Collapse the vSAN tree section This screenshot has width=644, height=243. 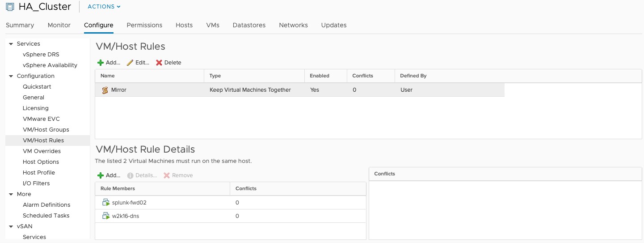point(11,226)
